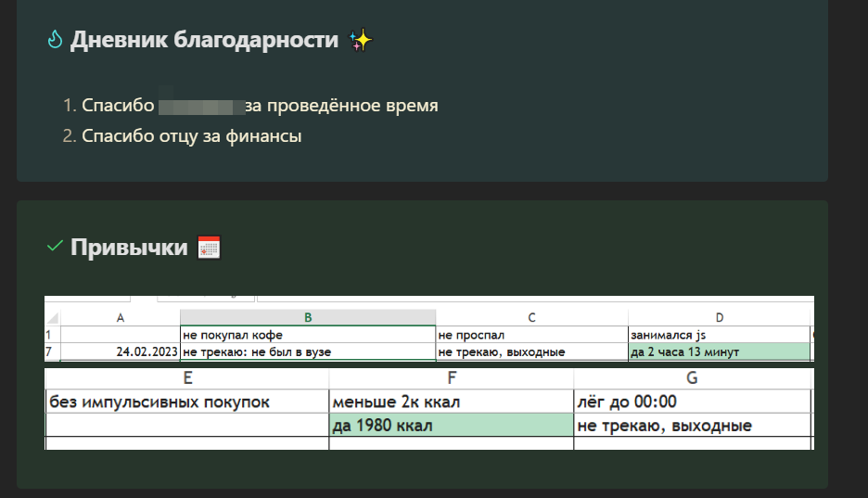868x498 pixels.
Task: Click the select-all corner triangle of the sheet
Action: click(53, 318)
